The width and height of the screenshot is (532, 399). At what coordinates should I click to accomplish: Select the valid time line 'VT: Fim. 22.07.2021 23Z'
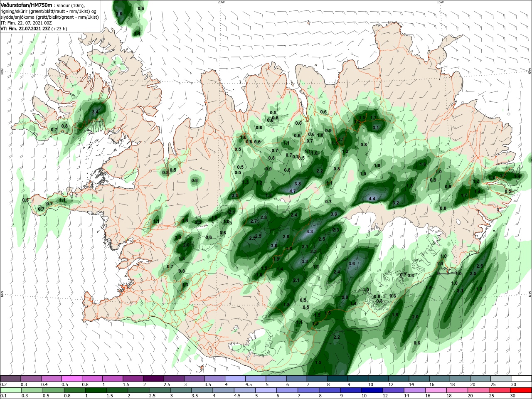pyautogui.click(x=26, y=29)
